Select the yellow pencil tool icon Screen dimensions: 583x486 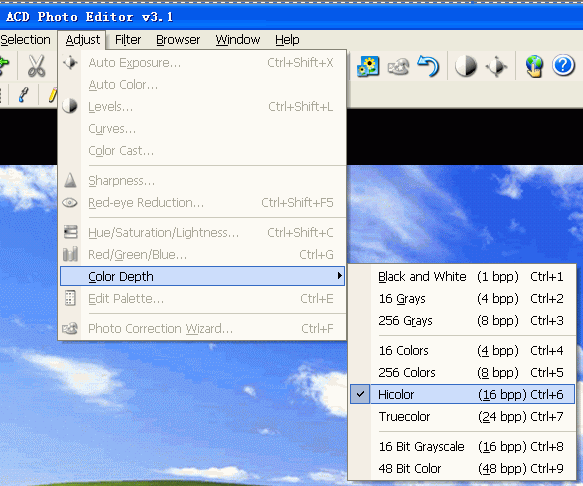click(53, 94)
